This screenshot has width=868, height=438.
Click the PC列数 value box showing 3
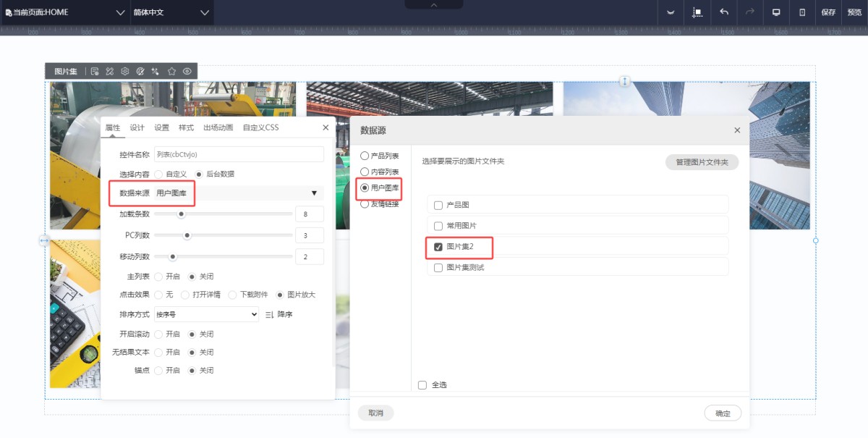310,235
